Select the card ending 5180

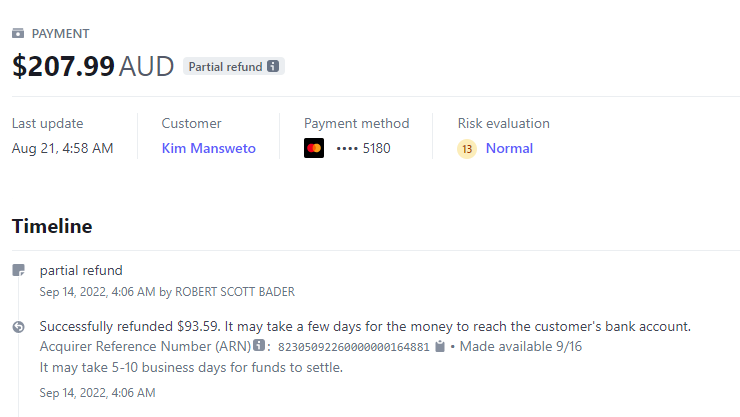[364, 149]
